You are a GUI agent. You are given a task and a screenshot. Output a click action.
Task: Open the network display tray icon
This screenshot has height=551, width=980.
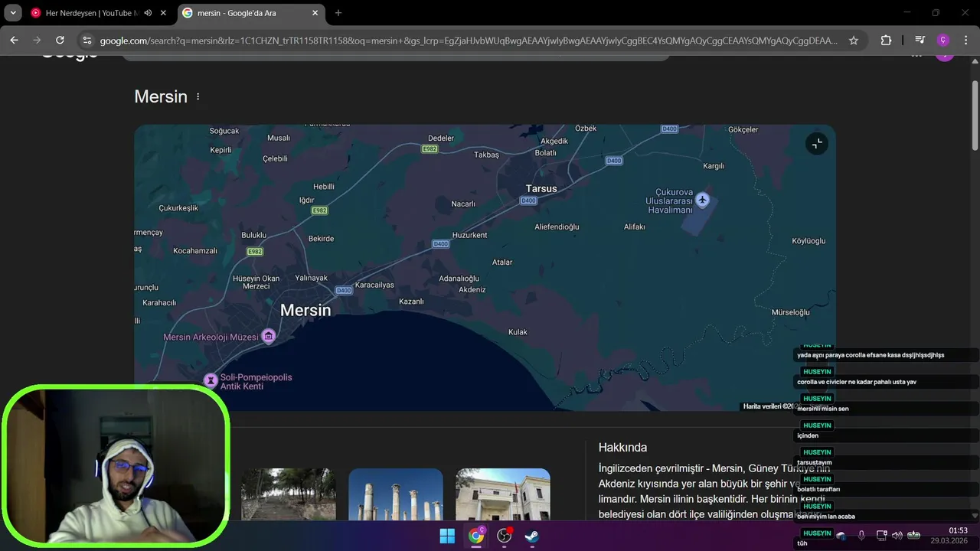(881, 536)
